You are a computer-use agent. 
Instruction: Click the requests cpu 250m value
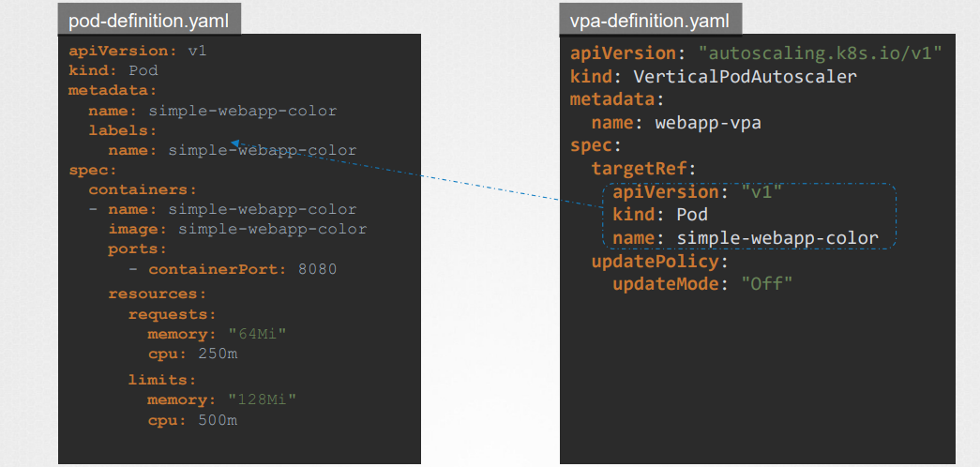(x=218, y=354)
